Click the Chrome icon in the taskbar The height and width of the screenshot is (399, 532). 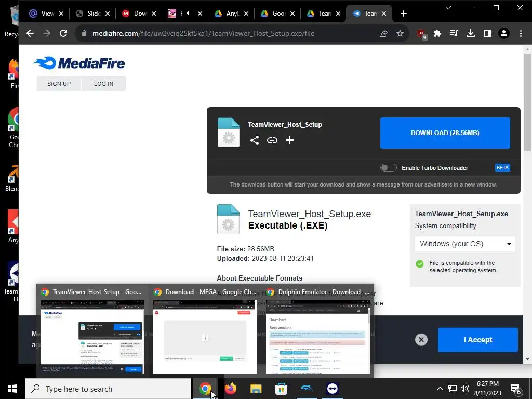205,389
